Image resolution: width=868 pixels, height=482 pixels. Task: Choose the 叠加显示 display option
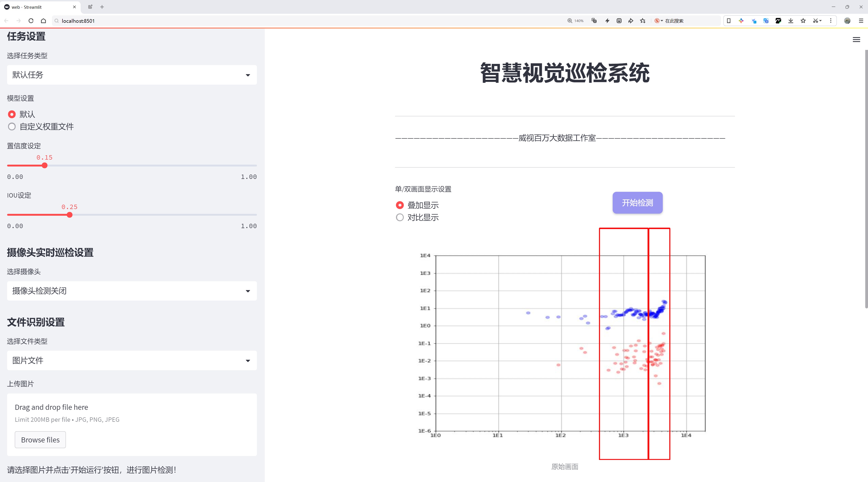(x=400, y=205)
